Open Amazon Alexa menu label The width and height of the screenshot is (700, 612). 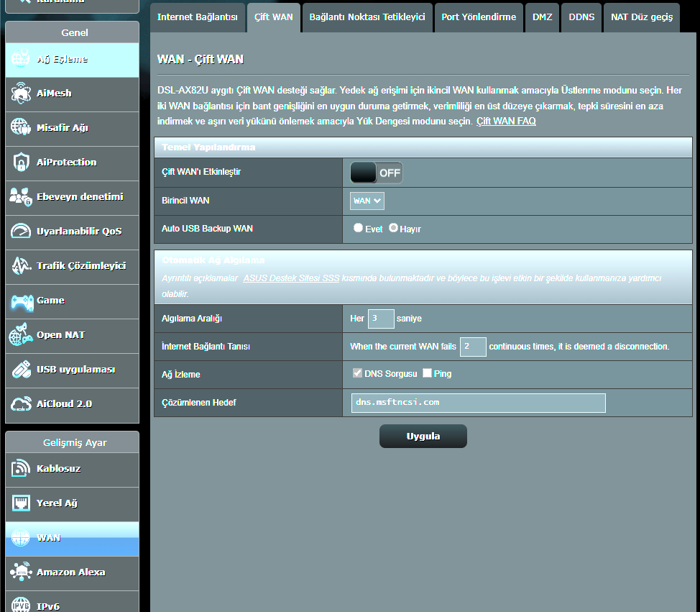(x=71, y=572)
